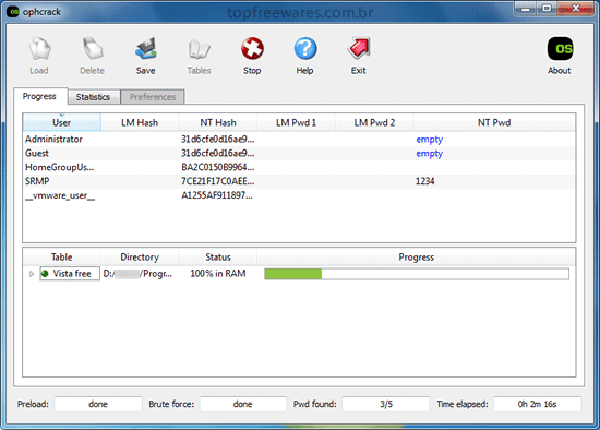The width and height of the screenshot is (600, 430).
Task: Click the Delete toolbar icon
Action: 93,49
